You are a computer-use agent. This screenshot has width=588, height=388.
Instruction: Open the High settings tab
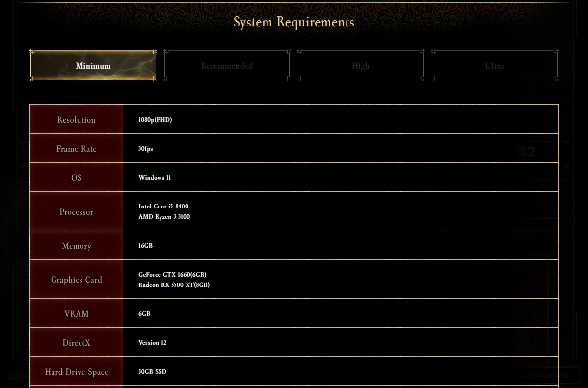pyautogui.click(x=360, y=65)
